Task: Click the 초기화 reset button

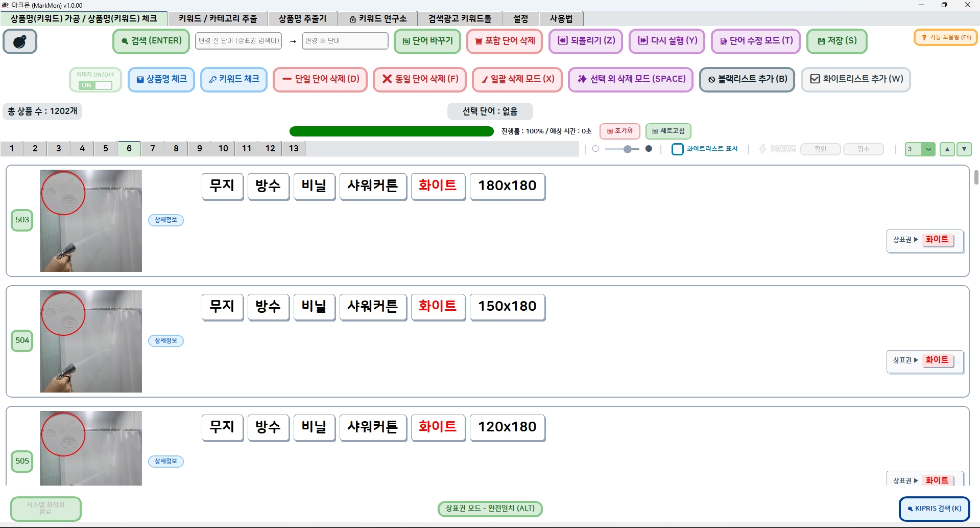Action: pyautogui.click(x=619, y=131)
